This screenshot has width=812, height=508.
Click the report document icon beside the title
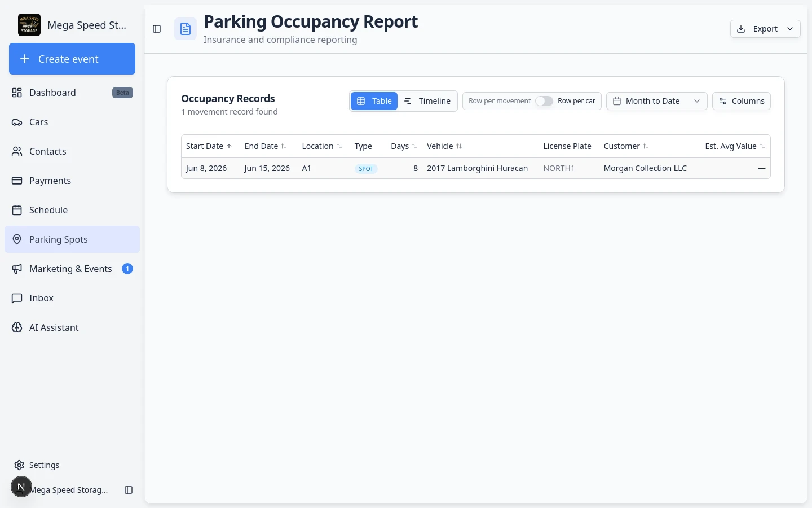point(186,29)
